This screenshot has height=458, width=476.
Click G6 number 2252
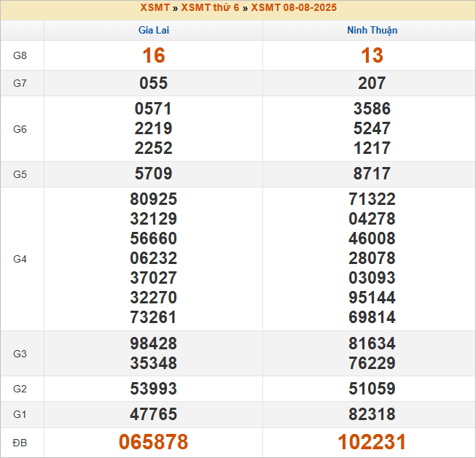[x=154, y=148]
